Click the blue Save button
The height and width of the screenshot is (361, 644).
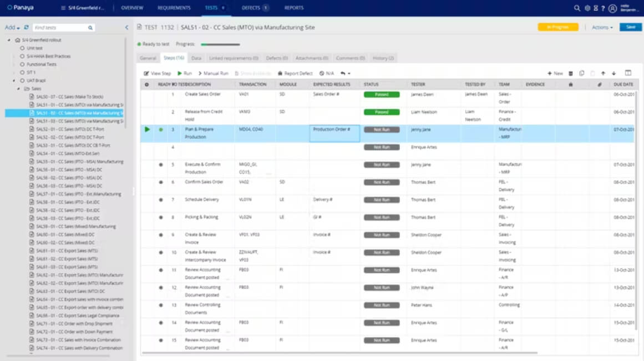click(631, 27)
